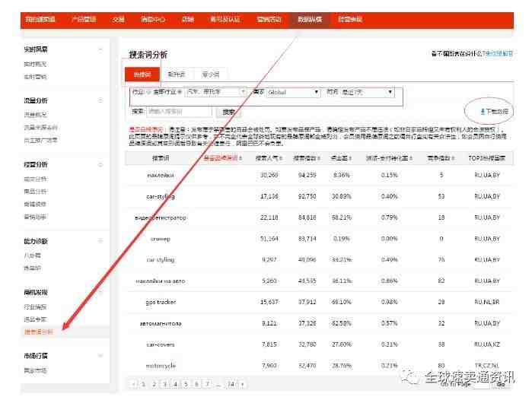Viewport: 532px width, 400px height.
Task: Open the 最近7天 time range dropdown
Action: pyautogui.click(x=368, y=92)
